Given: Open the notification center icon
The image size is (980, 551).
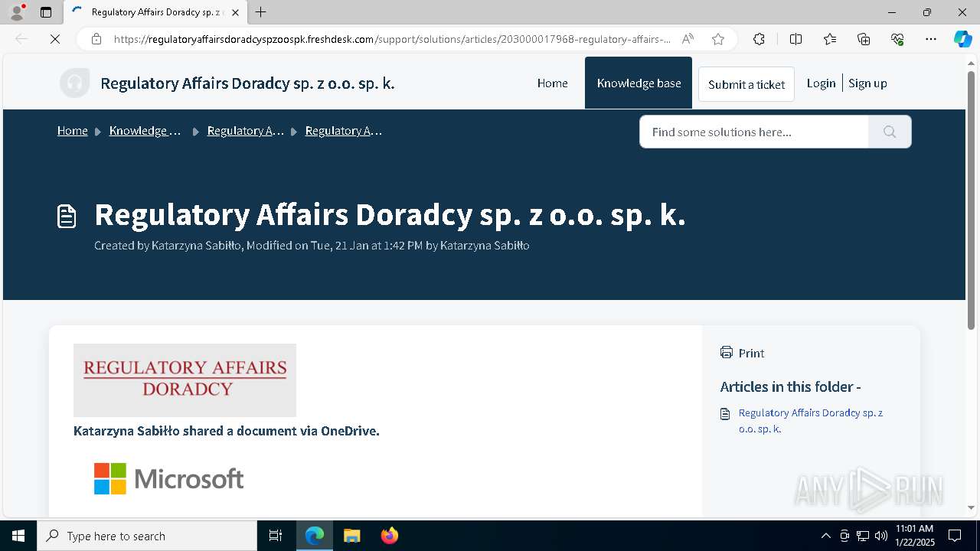Looking at the screenshot, I should 955,536.
